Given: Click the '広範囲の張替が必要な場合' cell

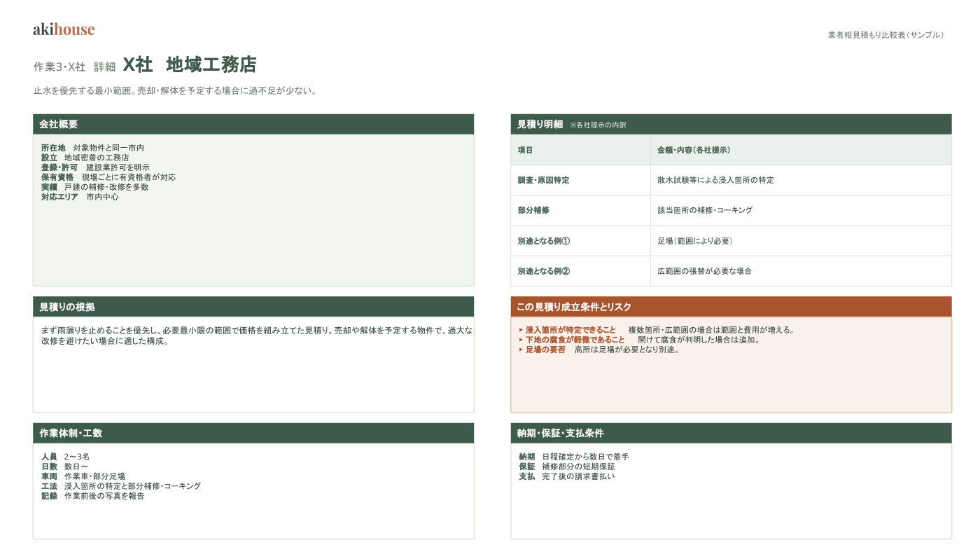Looking at the screenshot, I should pos(801,271).
